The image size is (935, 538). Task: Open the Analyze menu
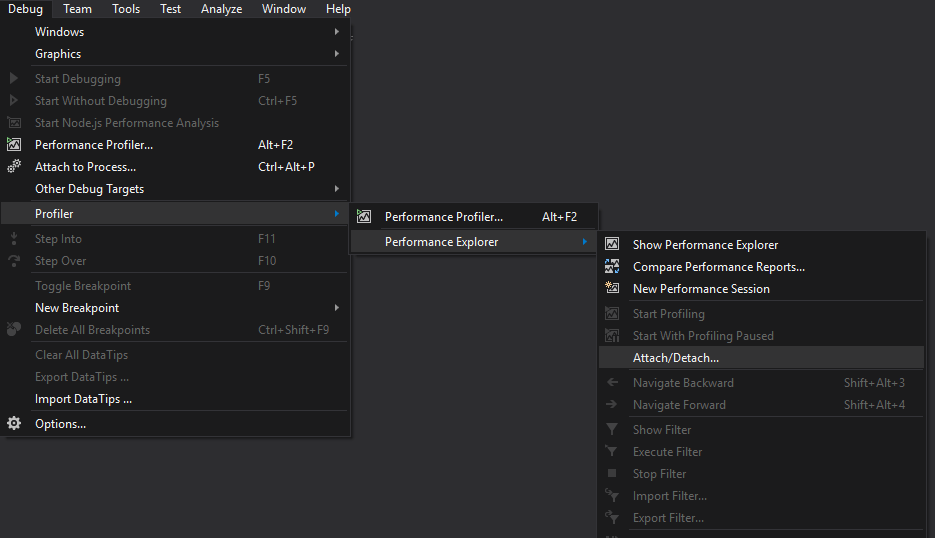pyautogui.click(x=221, y=9)
